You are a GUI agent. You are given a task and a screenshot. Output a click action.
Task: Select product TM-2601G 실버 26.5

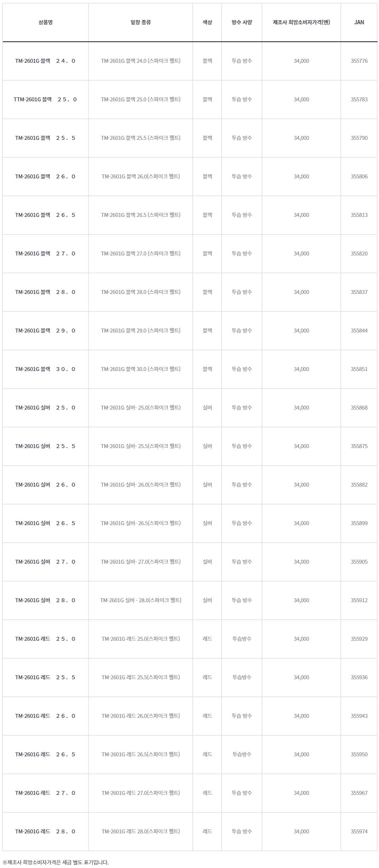tap(45, 523)
